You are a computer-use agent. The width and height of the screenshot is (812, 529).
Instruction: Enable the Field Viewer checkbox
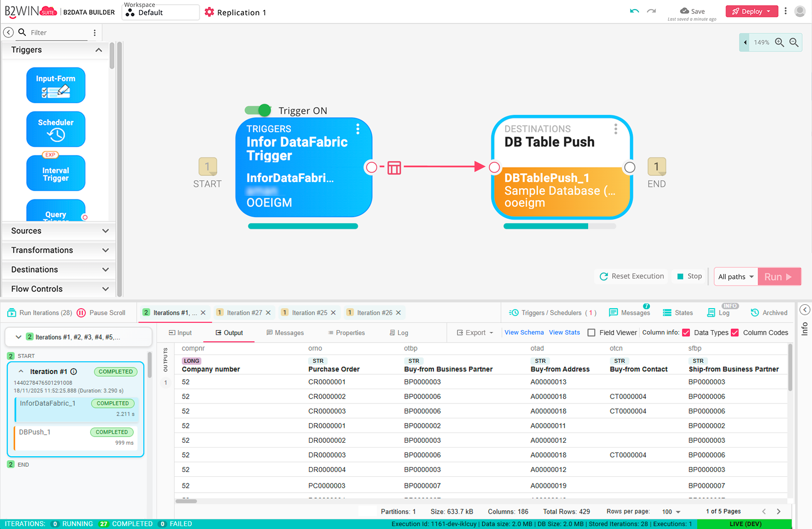pos(592,333)
